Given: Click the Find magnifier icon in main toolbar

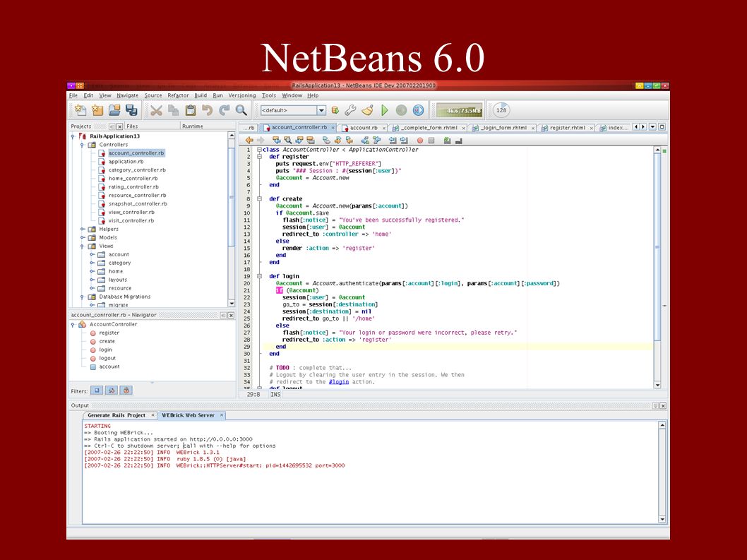Looking at the screenshot, I should coord(241,111).
